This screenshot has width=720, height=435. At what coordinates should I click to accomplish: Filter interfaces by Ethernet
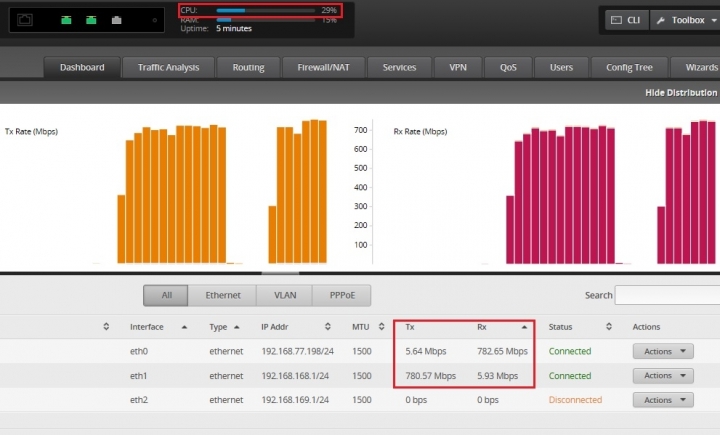click(223, 295)
